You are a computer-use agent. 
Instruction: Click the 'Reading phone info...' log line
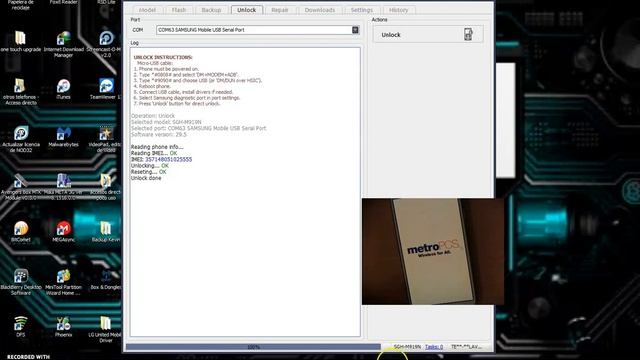(x=157, y=147)
